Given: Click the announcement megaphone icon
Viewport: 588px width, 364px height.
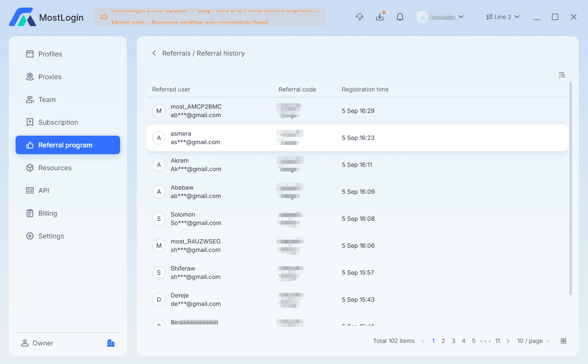Looking at the screenshot, I should 104,17.
